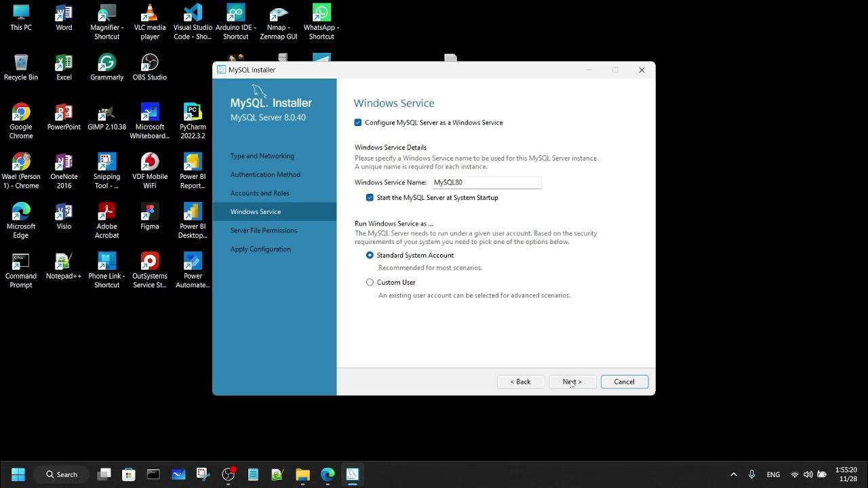This screenshot has width=868, height=488.
Task: Open the WhatsApp shortcut icon
Action: [x=321, y=22]
